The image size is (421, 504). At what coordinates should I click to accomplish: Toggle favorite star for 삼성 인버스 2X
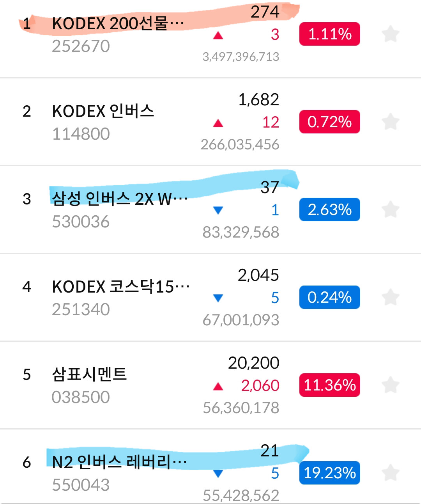click(x=390, y=209)
